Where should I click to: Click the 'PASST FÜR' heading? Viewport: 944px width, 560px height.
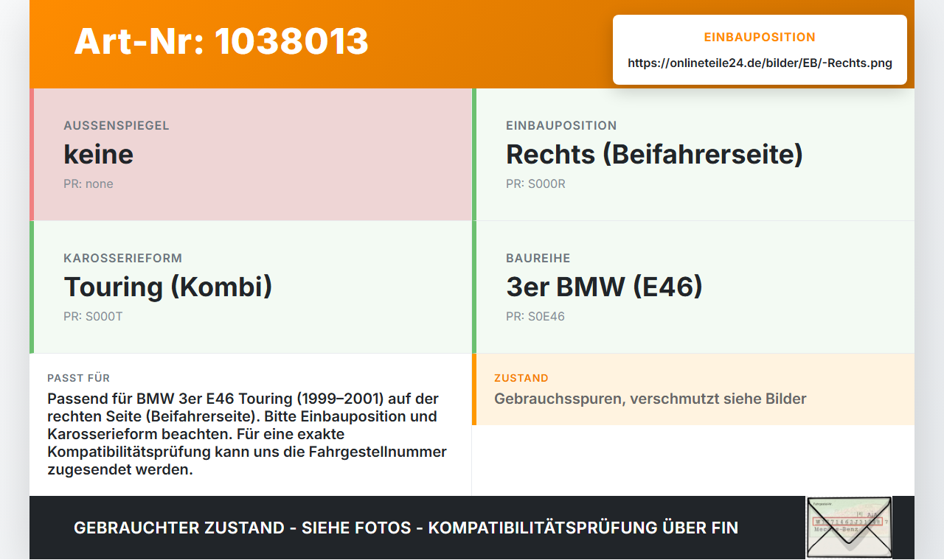point(78,378)
